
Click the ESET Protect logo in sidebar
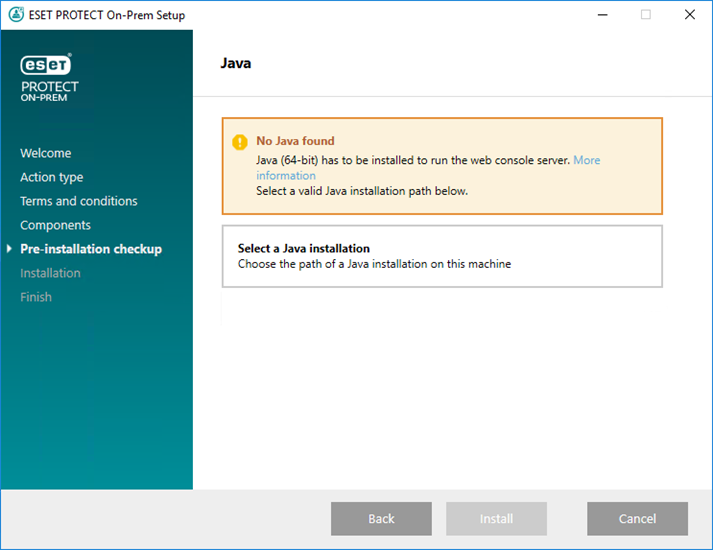pos(48,75)
